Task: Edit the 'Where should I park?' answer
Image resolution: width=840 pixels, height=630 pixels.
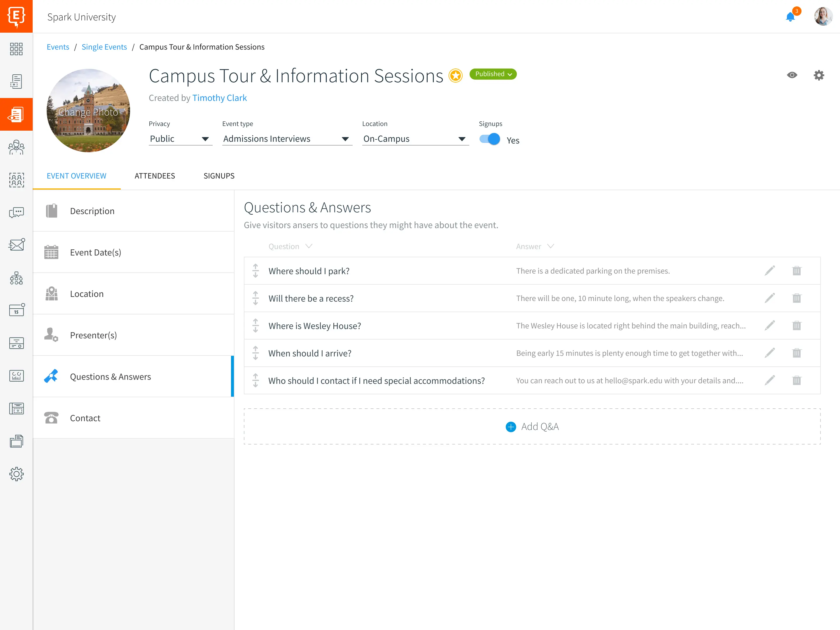Action: click(770, 271)
